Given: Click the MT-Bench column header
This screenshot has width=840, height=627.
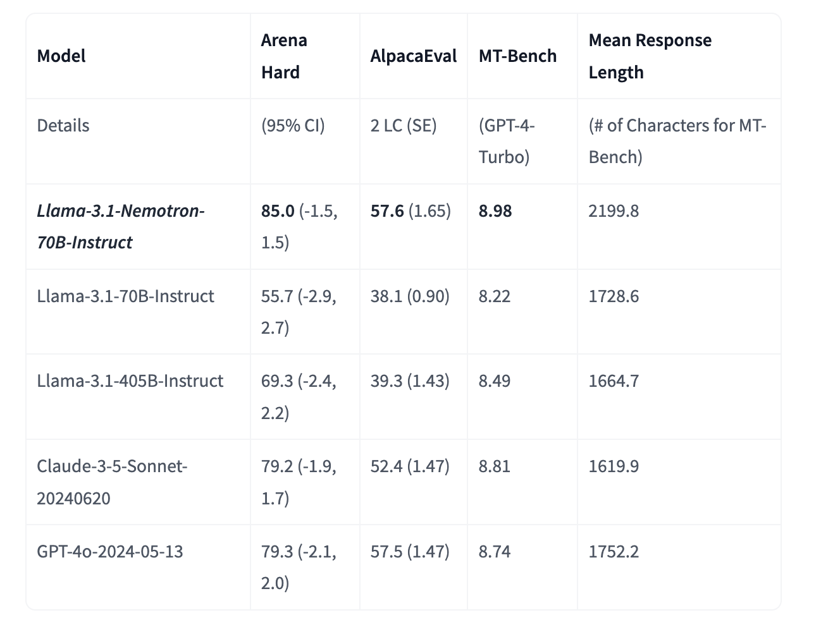Looking at the screenshot, I should tap(517, 56).
